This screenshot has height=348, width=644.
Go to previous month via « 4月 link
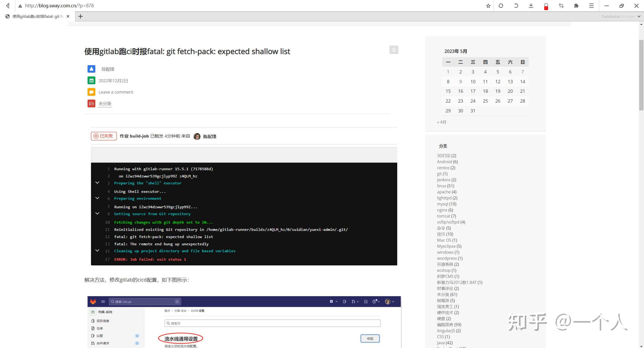tap(441, 122)
